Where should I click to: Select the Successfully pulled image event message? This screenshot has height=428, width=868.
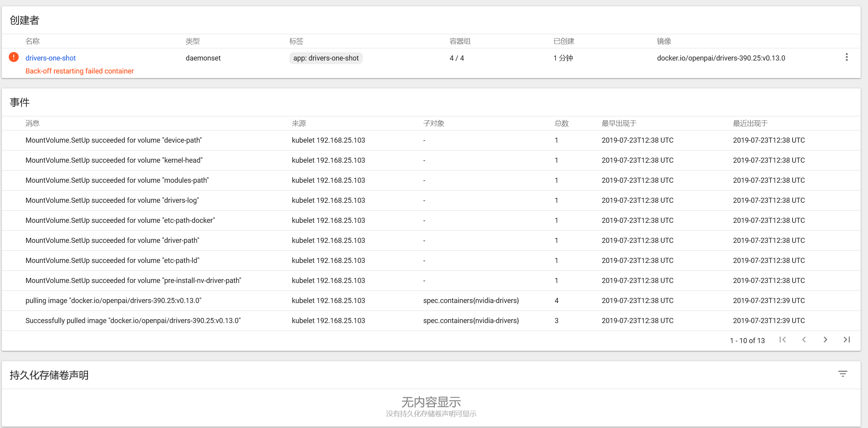(x=133, y=321)
